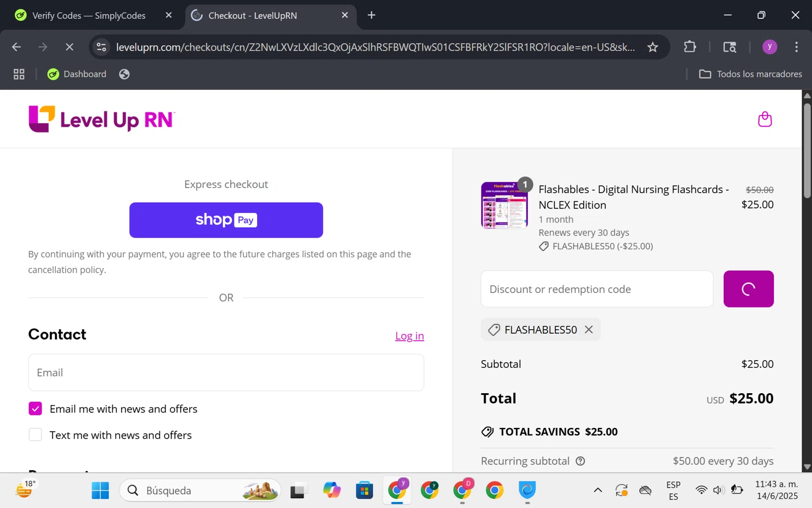Click the ESP ES language indicator
Viewport: 812px width, 508px height.
click(673, 491)
